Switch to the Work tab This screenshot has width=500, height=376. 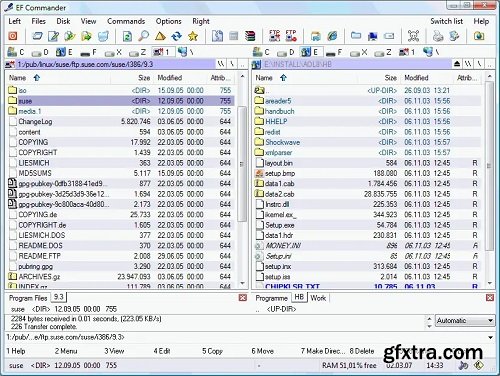pyautogui.click(x=318, y=298)
